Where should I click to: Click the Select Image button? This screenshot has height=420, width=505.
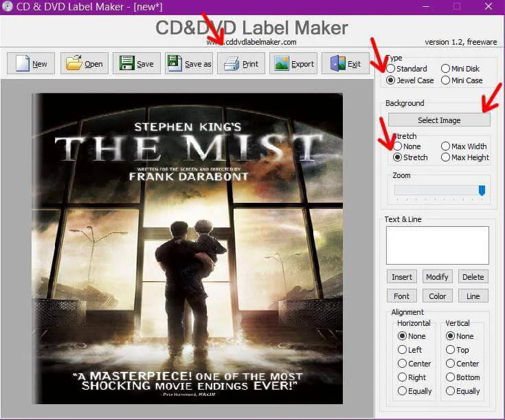pos(439,120)
